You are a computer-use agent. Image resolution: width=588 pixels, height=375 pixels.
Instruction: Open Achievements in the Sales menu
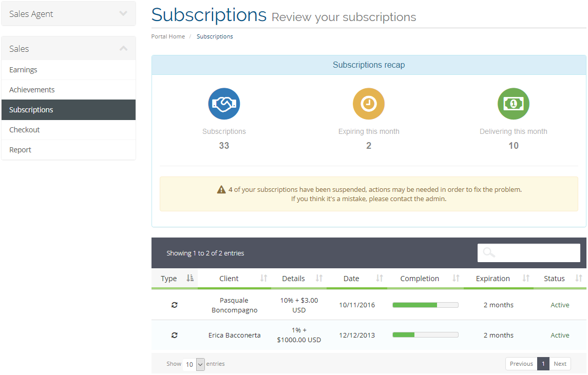point(69,90)
